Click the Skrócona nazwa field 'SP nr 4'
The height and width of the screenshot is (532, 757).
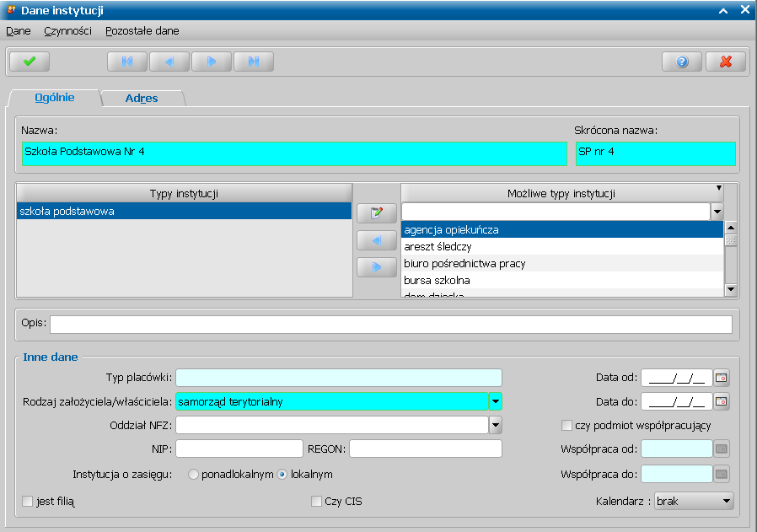click(656, 153)
